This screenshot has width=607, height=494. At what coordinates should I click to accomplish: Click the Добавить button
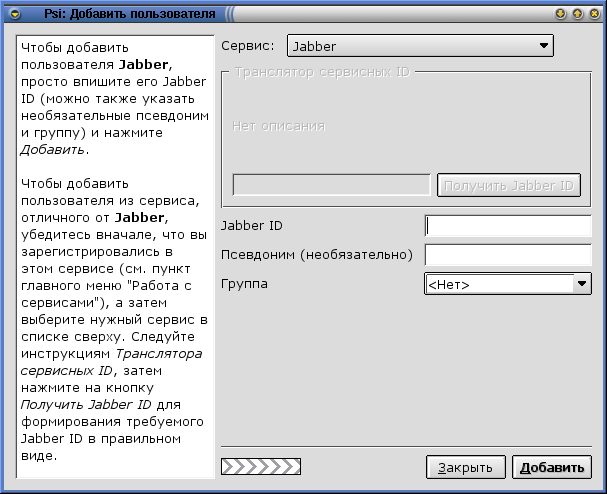point(552,468)
